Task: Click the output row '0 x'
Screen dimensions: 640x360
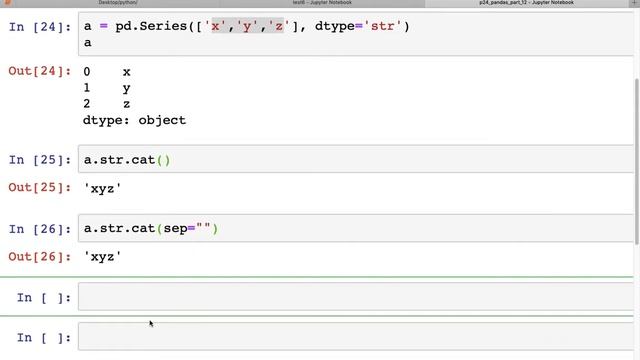Action: (x=107, y=72)
